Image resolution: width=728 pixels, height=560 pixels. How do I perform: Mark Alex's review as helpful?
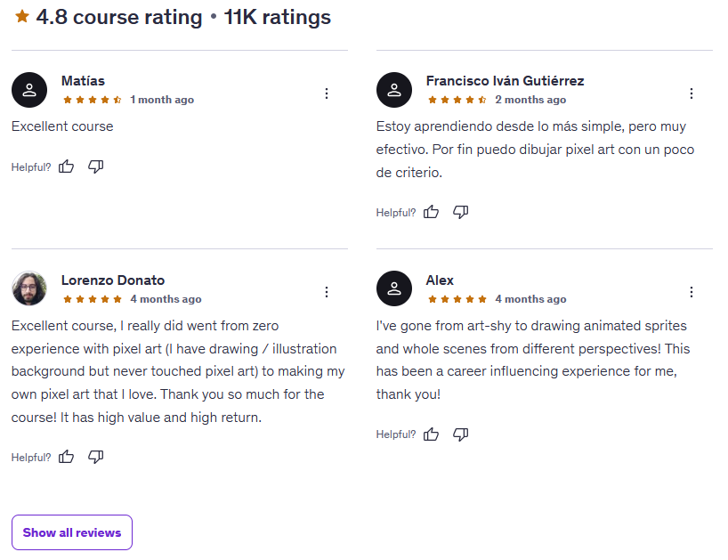tap(432, 434)
